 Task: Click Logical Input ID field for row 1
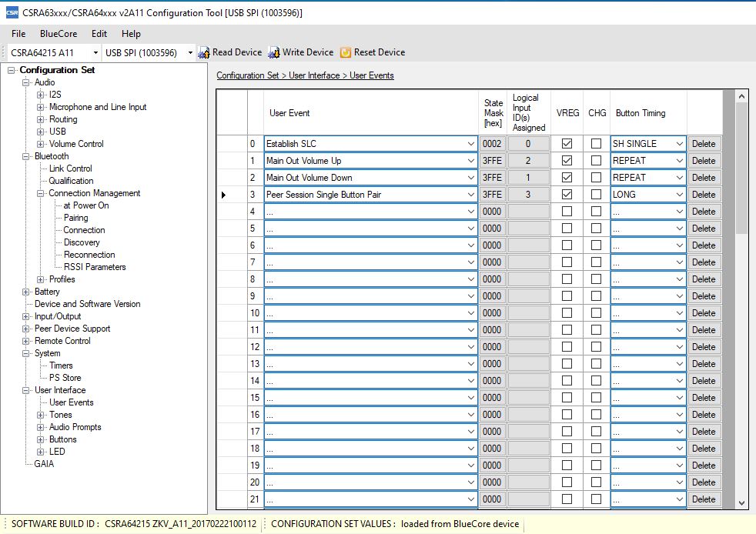pyautogui.click(x=529, y=161)
